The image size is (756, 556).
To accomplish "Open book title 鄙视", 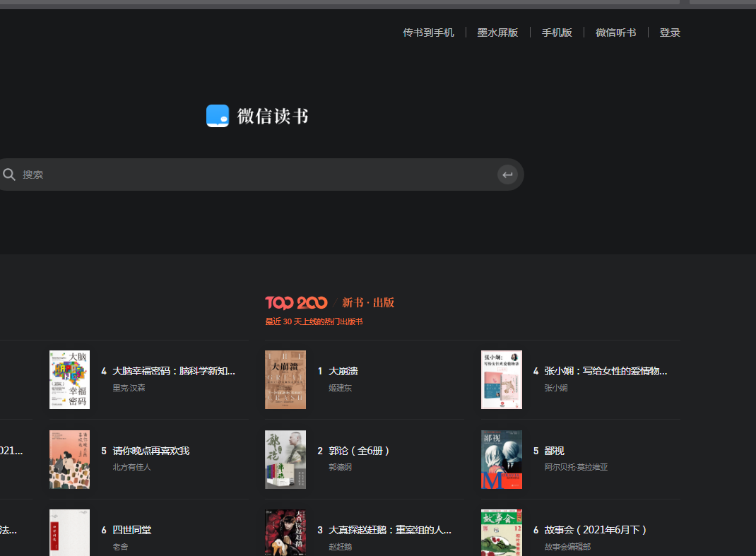I will coord(554,451).
